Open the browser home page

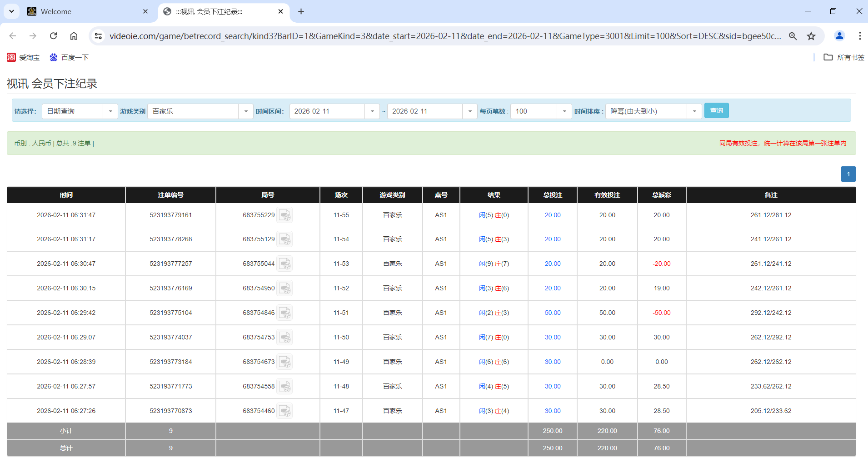point(74,36)
